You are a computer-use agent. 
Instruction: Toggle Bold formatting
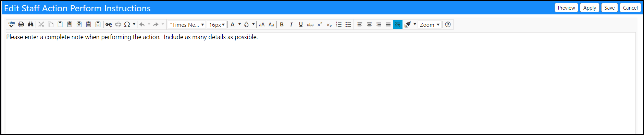click(x=282, y=24)
